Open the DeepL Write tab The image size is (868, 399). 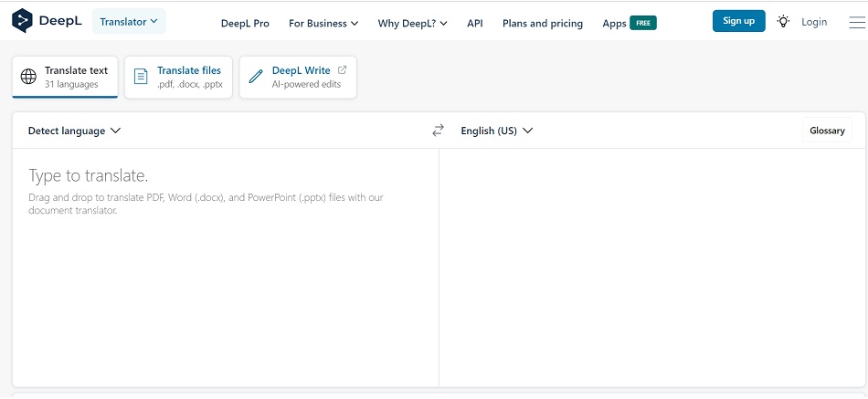[x=298, y=77]
